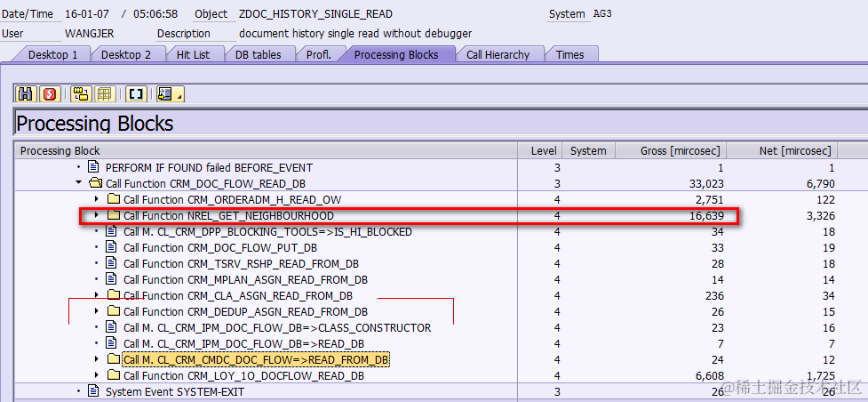The height and width of the screenshot is (402, 868).
Task: Click gross value 16,639
Action: click(x=705, y=216)
